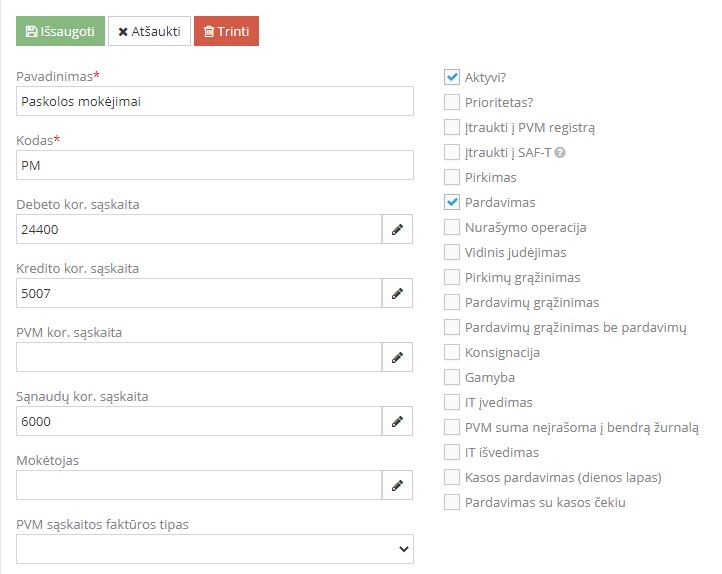Click pencil icon beside Debeto kor. sąskaita
Image resolution: width=722 pixels, height=574 pixels.
coord(397,229)
